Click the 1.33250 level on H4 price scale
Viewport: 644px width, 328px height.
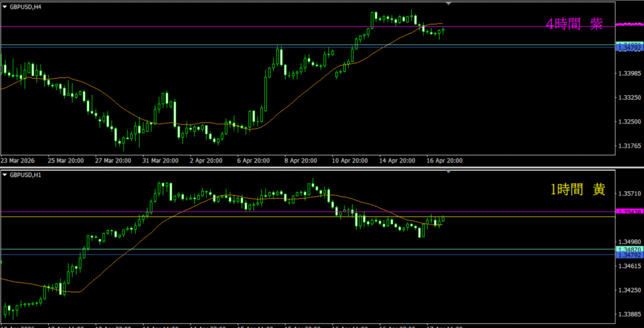(x=629, y=98)
